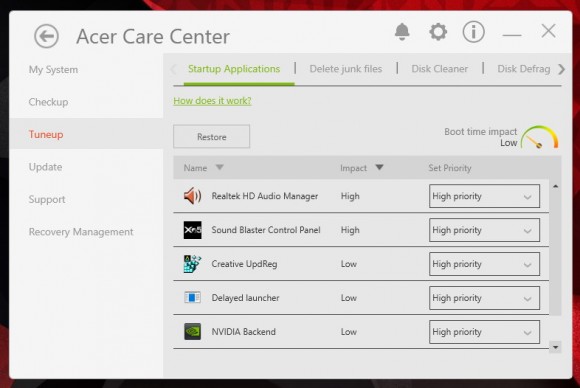Click the list scrollbar down arrow

point(555,347)
